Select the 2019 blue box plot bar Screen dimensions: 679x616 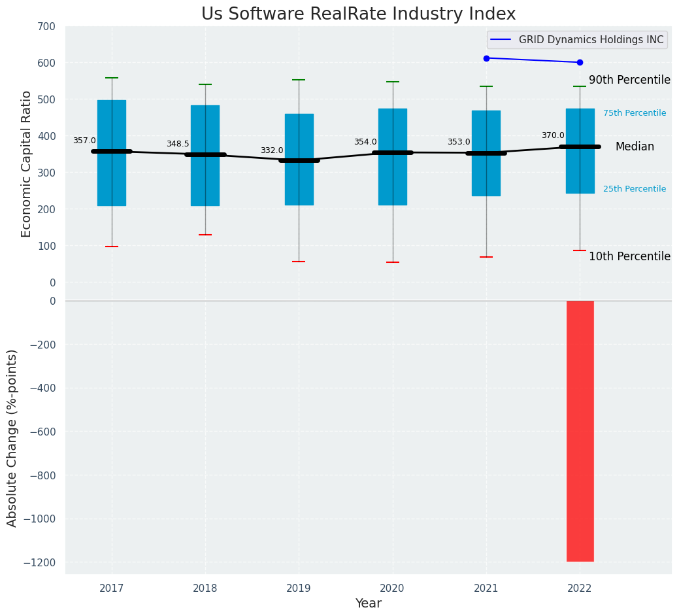point(299,183)
